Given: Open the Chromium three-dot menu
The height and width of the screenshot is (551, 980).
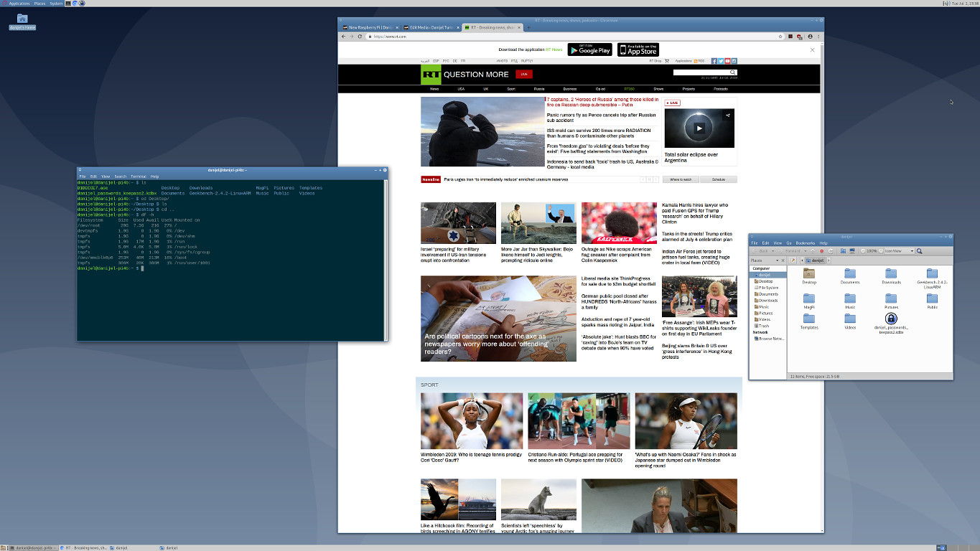Looking at the screenshot, I should pos(819,37).
